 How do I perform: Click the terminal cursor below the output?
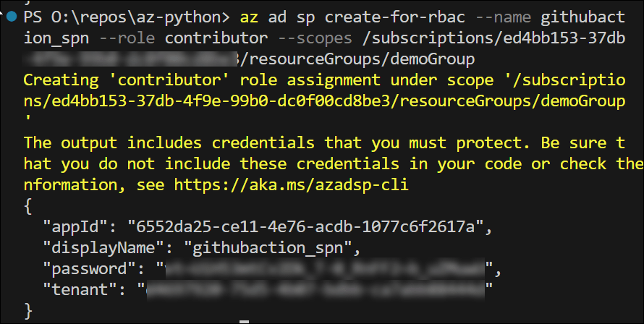[x=245, y=320]
